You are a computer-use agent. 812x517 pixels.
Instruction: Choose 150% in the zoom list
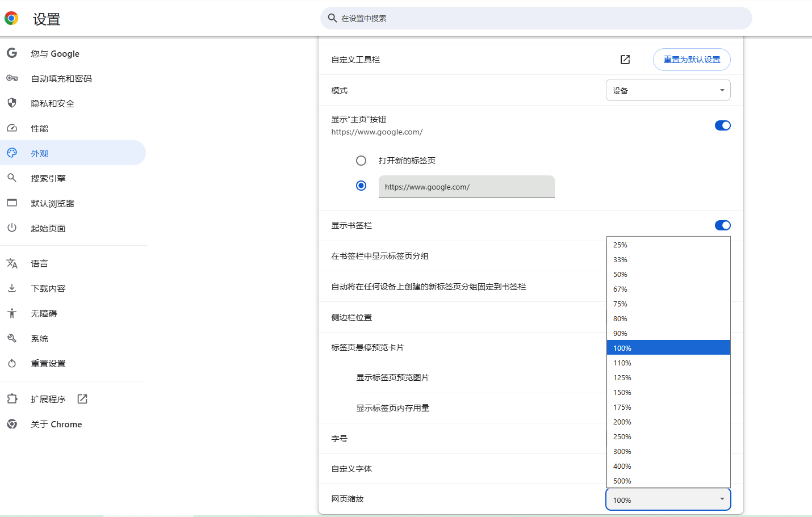[668, 392]
